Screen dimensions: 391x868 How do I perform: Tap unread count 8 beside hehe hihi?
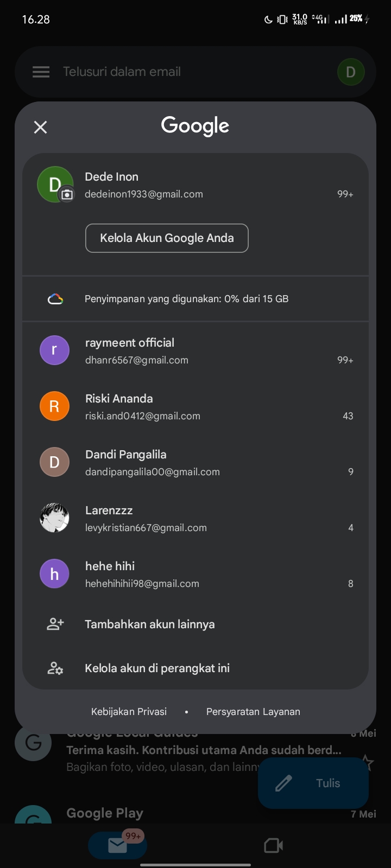[351, 584]
